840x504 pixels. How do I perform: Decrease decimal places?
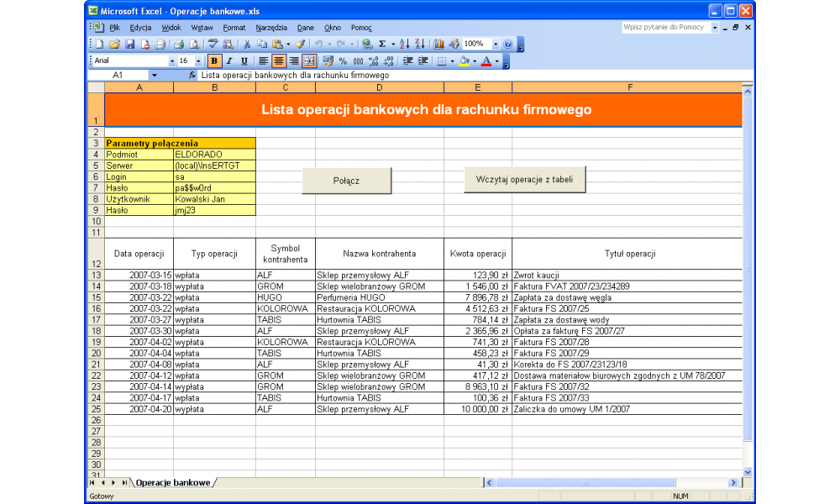388,61
